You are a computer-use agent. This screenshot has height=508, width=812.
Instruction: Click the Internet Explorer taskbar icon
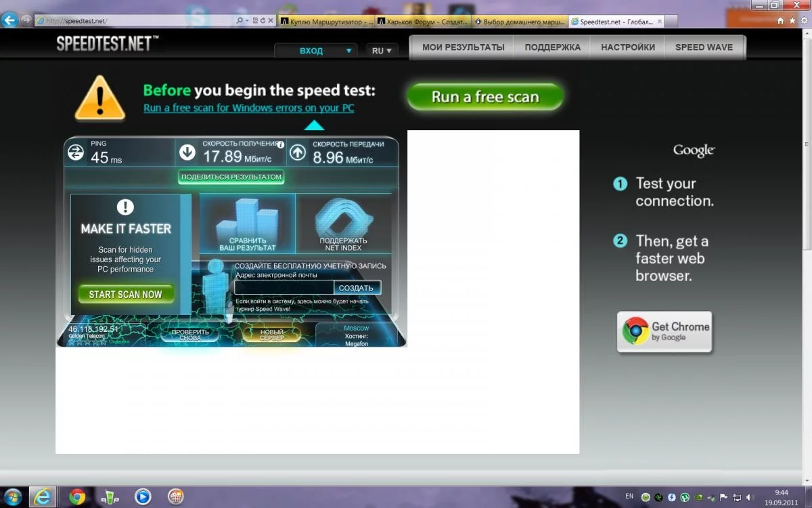click(43, 496)
